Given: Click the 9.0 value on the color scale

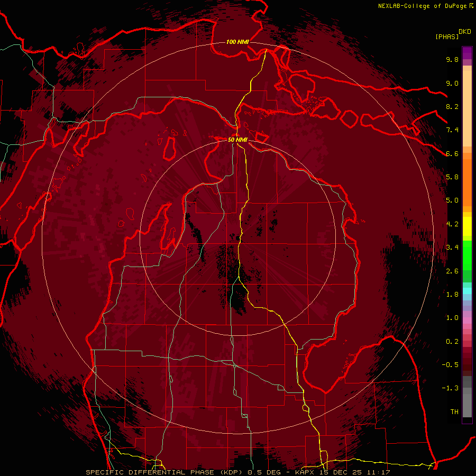Looking at the screenshot, I should pyautogui.click(x=452, y=83).
